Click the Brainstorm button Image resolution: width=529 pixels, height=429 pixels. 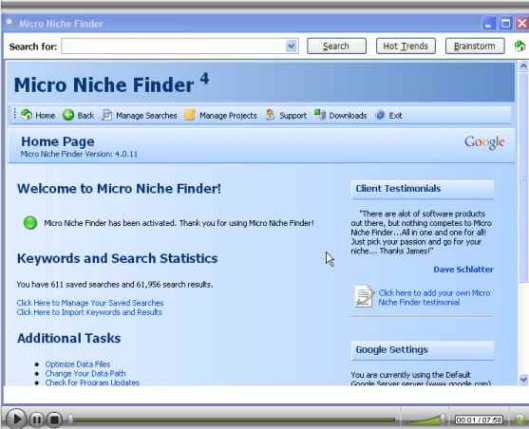475,46
